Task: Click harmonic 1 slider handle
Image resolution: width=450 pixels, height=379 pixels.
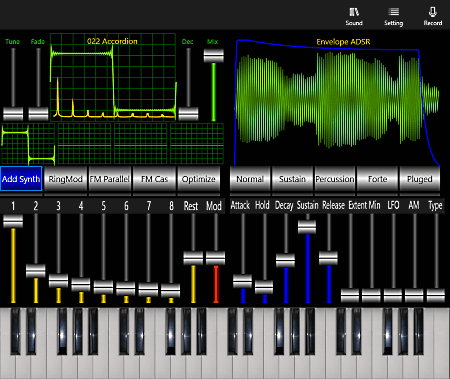Action: pos(13,221)
